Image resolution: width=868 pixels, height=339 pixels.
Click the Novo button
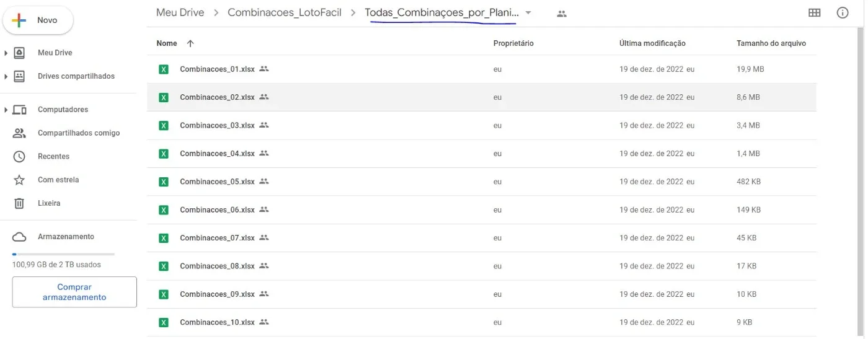pyautogui.click(x=38, y=20)
